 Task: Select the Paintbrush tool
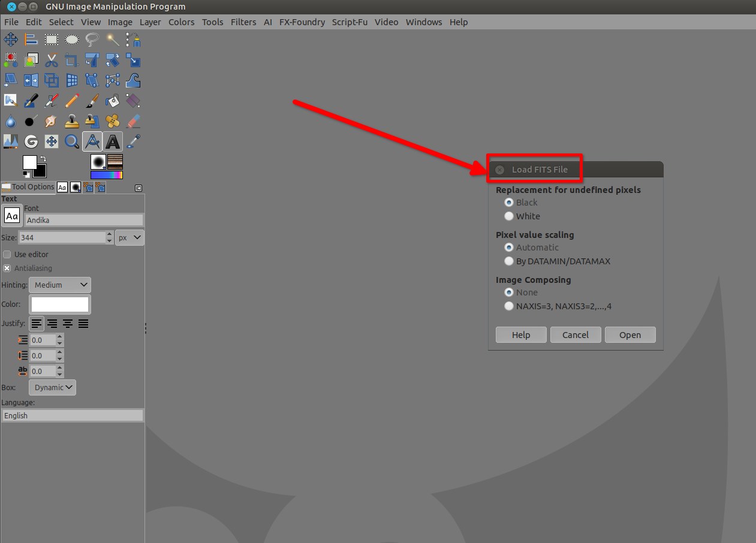92,100
